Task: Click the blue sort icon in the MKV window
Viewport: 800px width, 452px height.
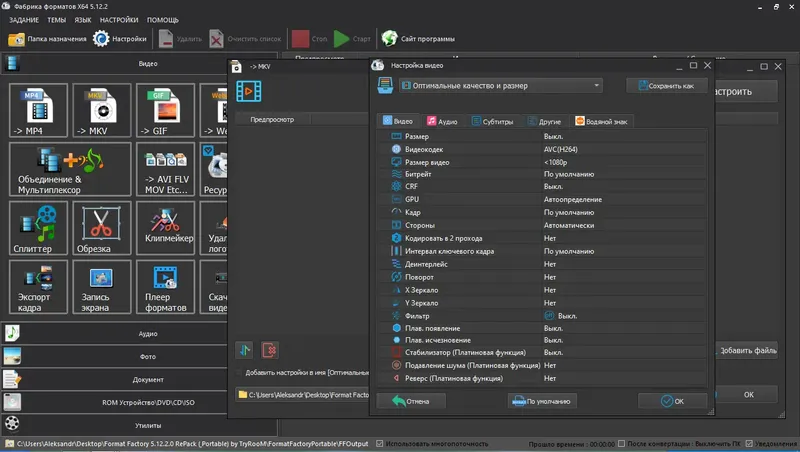Action: tap(245, 350)
